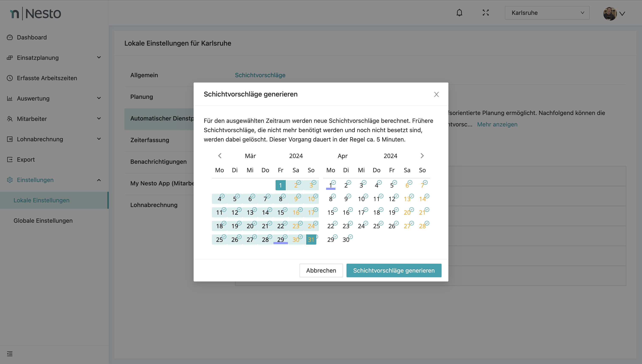Collapse sidebar using bottom menu icon
Image resolution: width=642 pixels, height=364 pixels.
10,353
